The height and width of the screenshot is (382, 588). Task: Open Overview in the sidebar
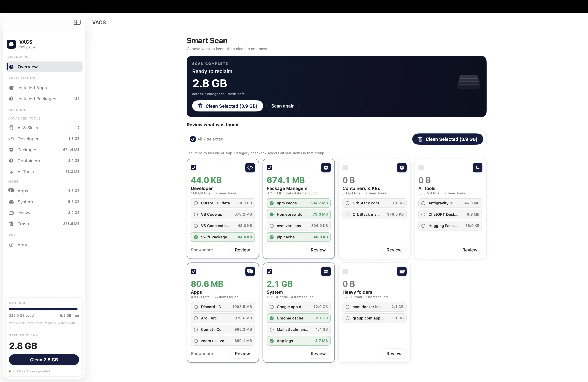[x=44, y=67]
